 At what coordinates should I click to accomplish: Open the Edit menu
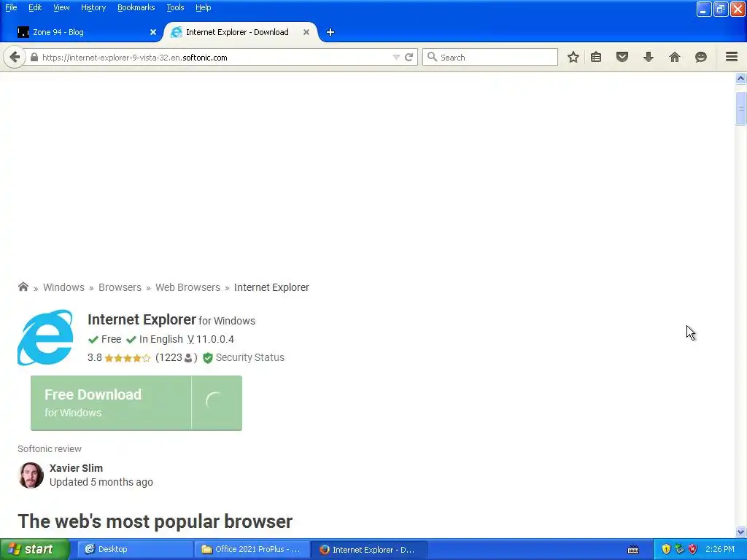click(35, 7)
